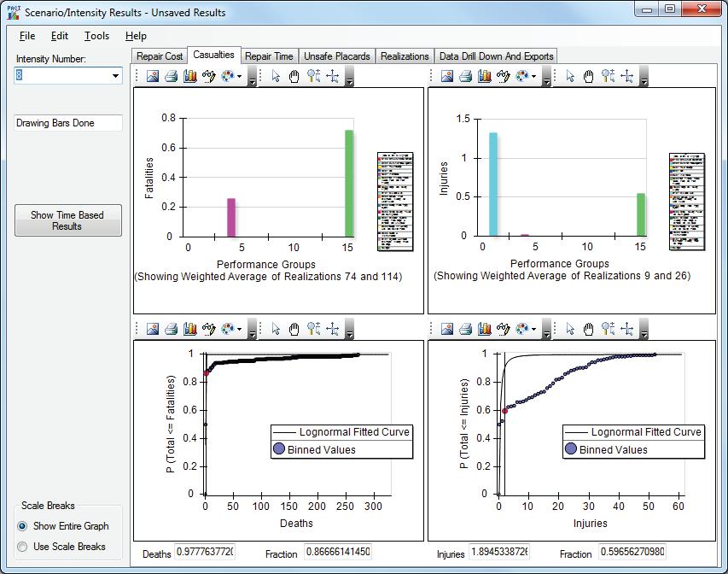The image size is (728, 574).
Task: Click the Injuries value field
Action: [499, 552]
